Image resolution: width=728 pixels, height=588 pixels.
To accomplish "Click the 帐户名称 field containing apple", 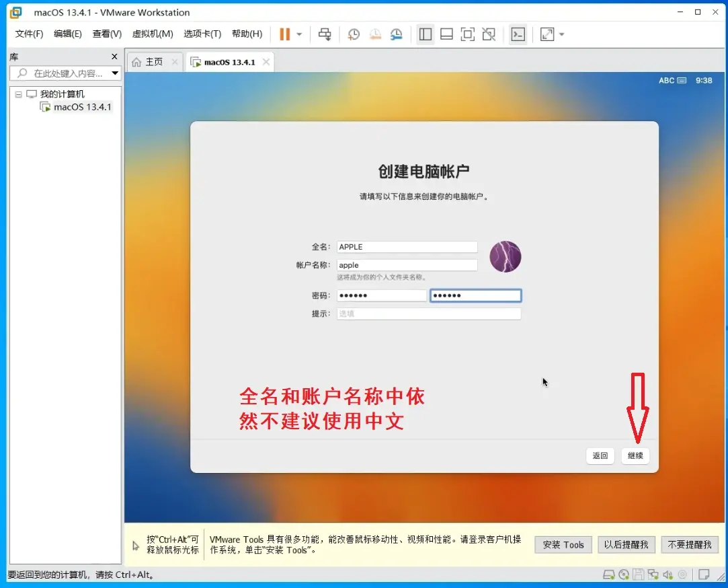I will 407,265.
